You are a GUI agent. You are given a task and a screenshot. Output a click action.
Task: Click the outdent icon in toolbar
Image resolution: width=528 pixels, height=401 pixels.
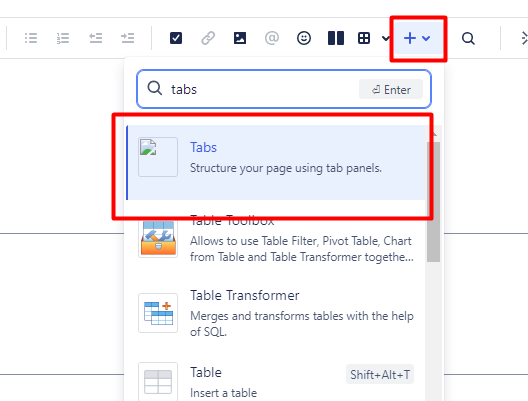click(x=96, y=38)
